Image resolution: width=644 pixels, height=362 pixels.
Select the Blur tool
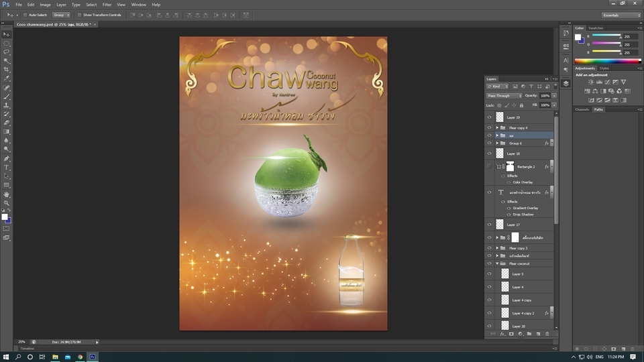point(6,140)
